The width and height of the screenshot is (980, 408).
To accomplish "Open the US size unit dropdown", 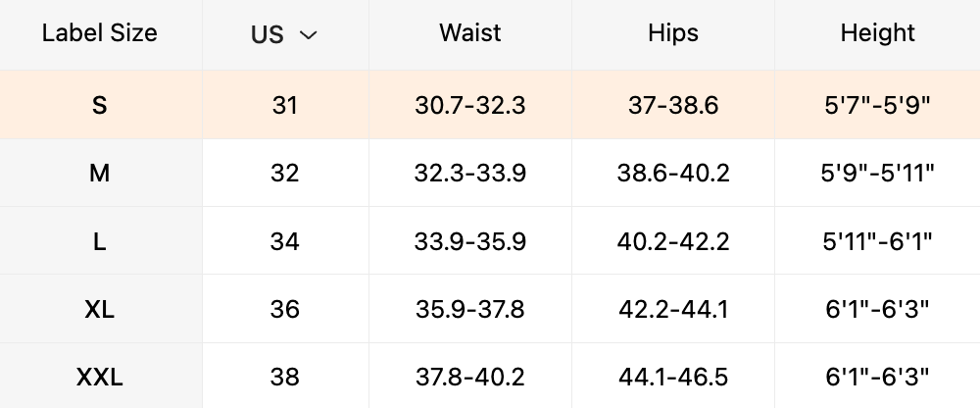I will point(284,34).
